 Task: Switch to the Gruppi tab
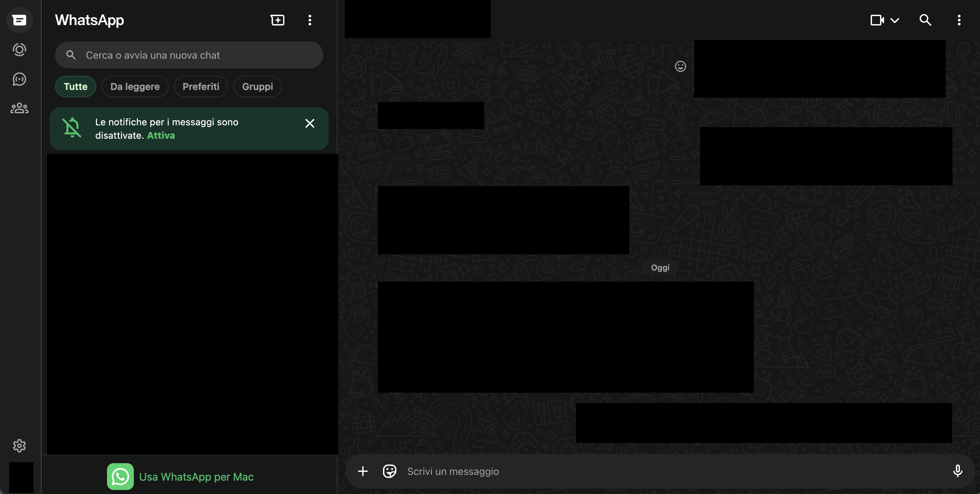coord(257,86)
